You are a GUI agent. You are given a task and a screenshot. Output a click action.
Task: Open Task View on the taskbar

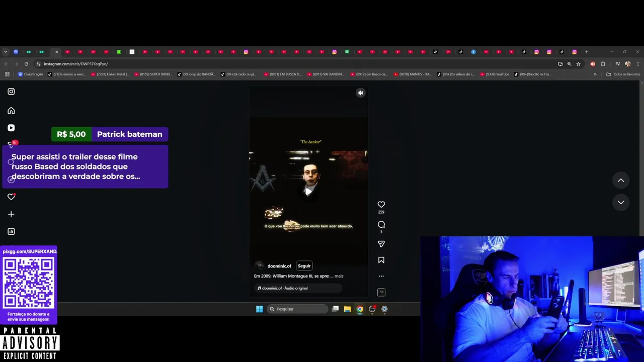pos(335,309)
